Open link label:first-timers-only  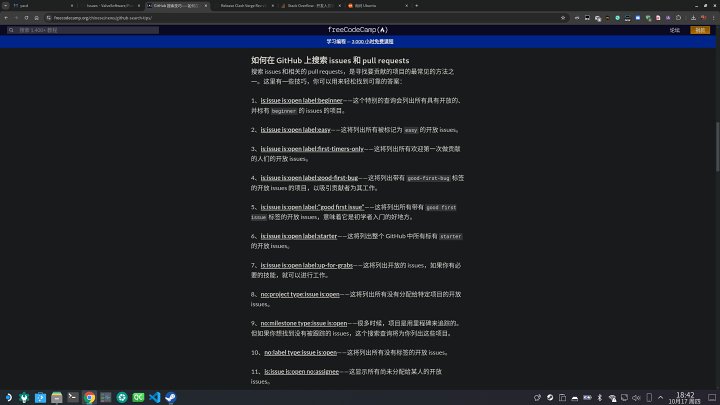312,149
